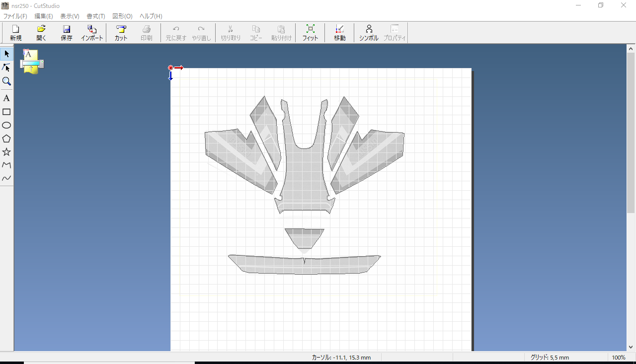Pick the ellipse drawing tool
Image resolution: width=636 pixels, height=364 pixels.
(6, 125)
